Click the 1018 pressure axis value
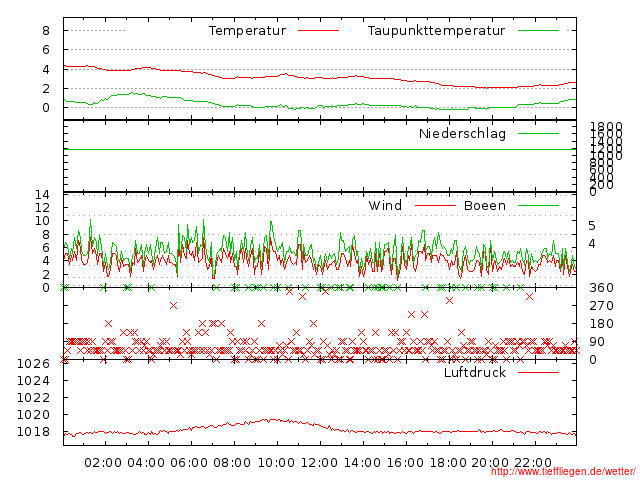 (33, 432)
